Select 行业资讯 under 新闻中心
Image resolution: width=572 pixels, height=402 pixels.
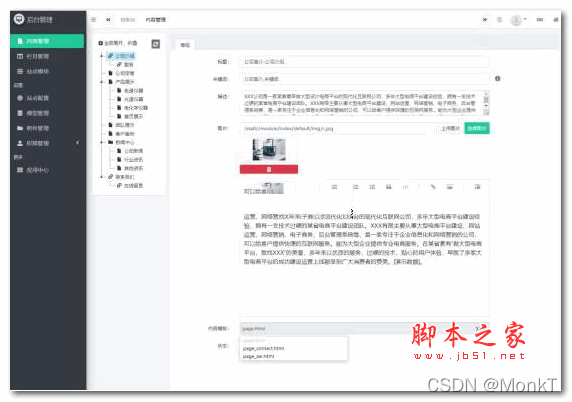pyautogui.click(x=134, y=160)
